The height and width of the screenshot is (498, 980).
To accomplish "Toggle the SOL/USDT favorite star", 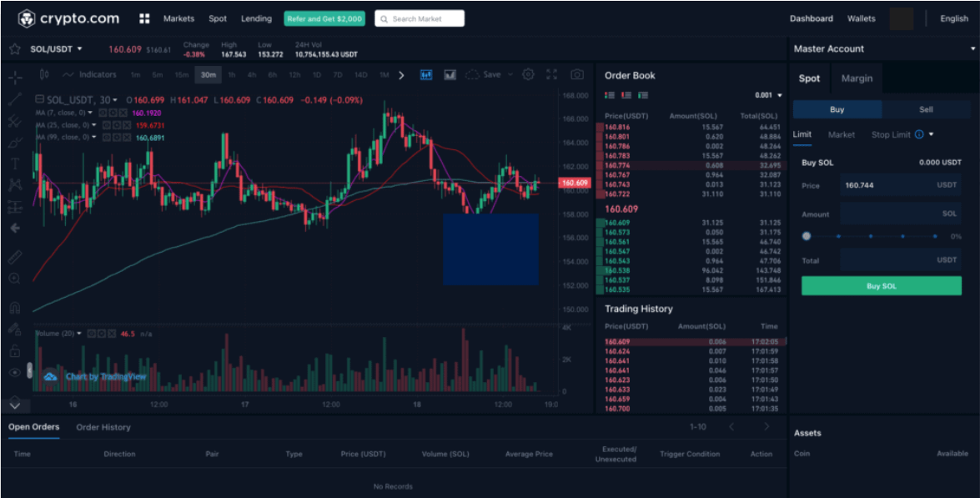I will click(13, 48).
